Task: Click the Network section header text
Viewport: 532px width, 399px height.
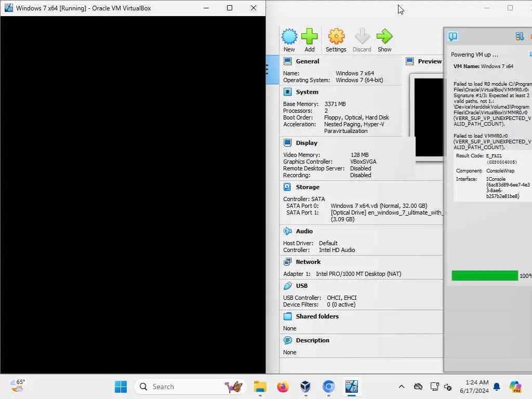Action: (308, 262)
